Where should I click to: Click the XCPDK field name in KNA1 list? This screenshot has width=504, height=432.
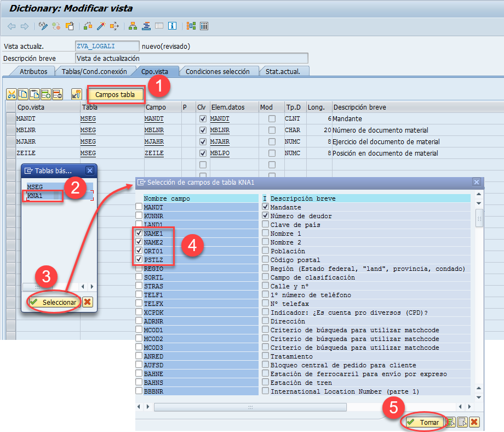coord(153,312)
